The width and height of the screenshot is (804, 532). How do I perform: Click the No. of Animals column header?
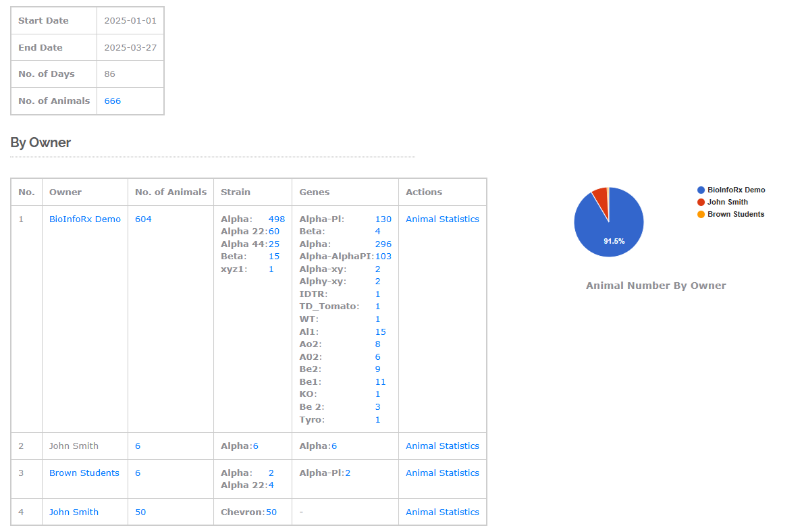tap(171, 192)
